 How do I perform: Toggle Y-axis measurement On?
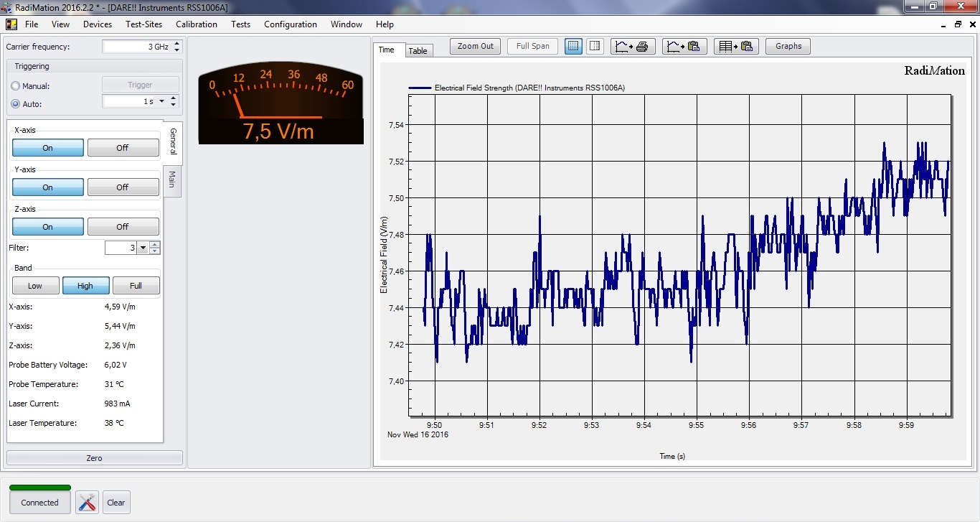click(x=47, y=187)
